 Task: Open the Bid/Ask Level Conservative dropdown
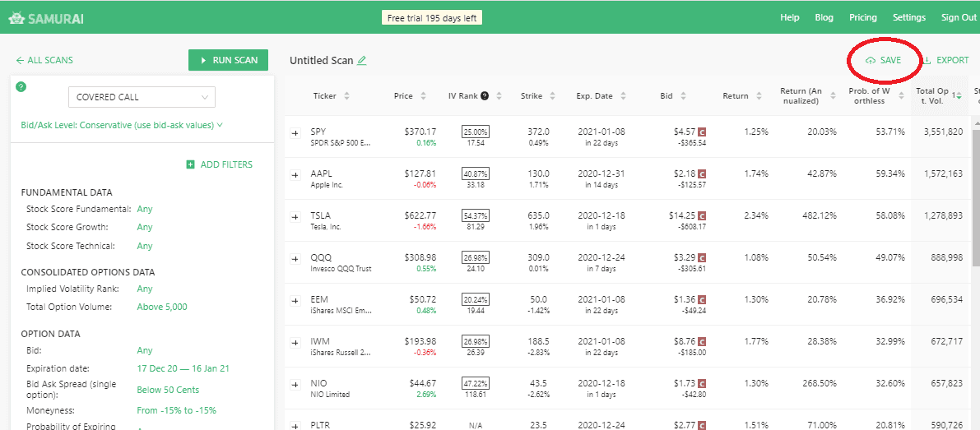click(x=123, y=126)
